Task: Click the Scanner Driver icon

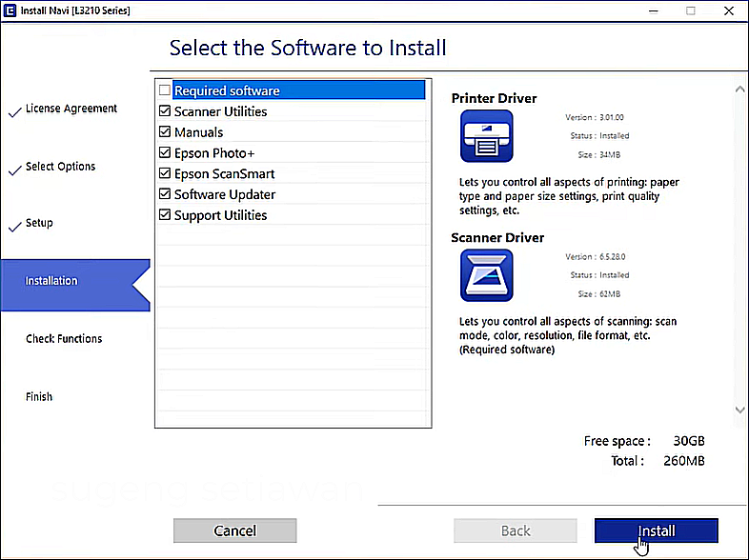Action: tap(486, 276)
